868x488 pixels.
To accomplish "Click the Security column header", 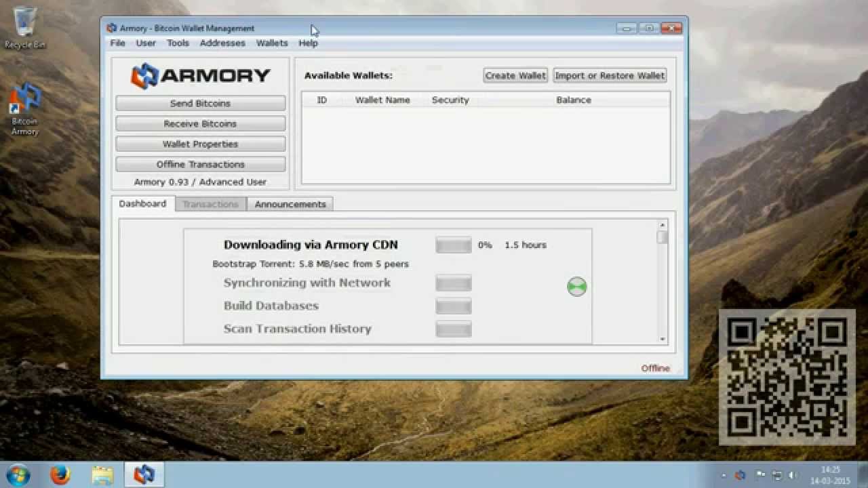I will click(450, 100).
